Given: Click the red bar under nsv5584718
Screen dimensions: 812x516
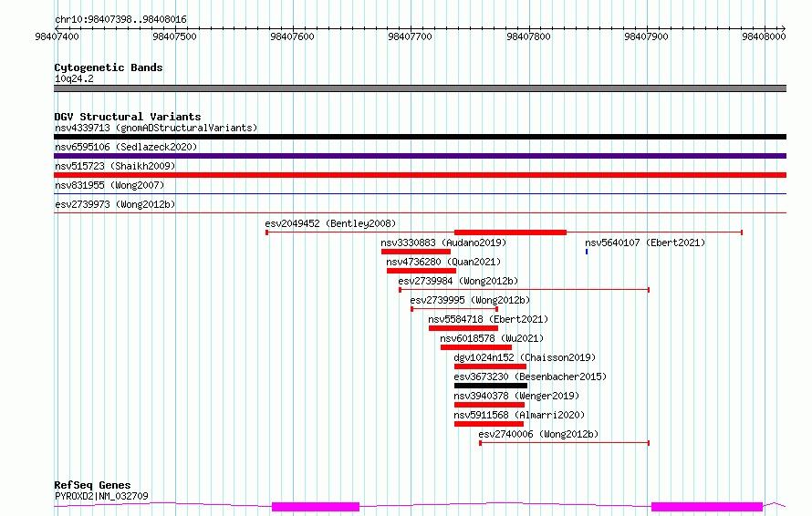Looking at the screenshot, I should click(463, 328).
